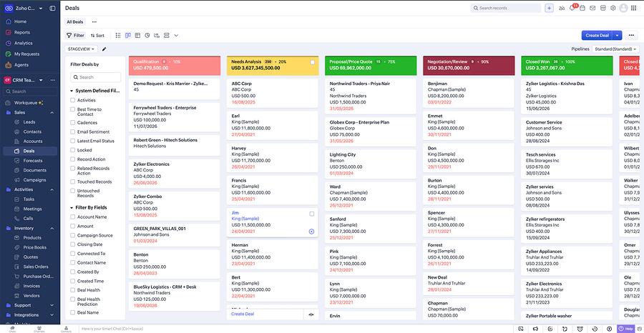Viewport: 644px width, 333px height.
Task: Click the blue Create Deal button
Action: (x=597, y=35)
